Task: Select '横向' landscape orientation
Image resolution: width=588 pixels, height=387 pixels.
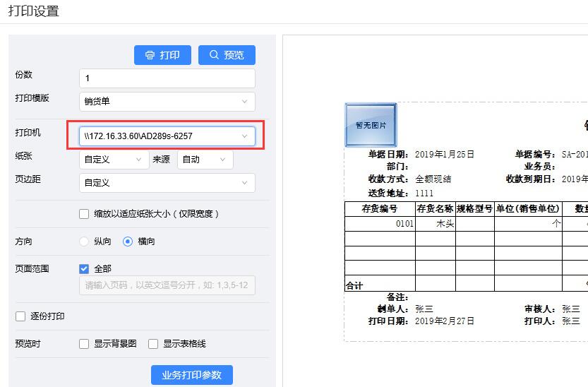Action: tap(128, 242)
